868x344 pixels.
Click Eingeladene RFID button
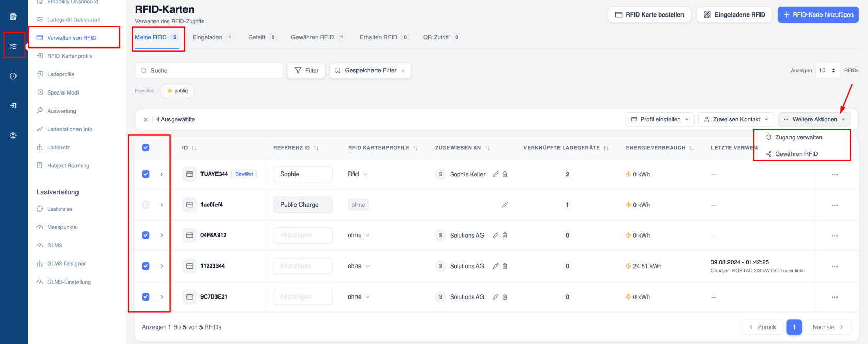pos(734,15)
